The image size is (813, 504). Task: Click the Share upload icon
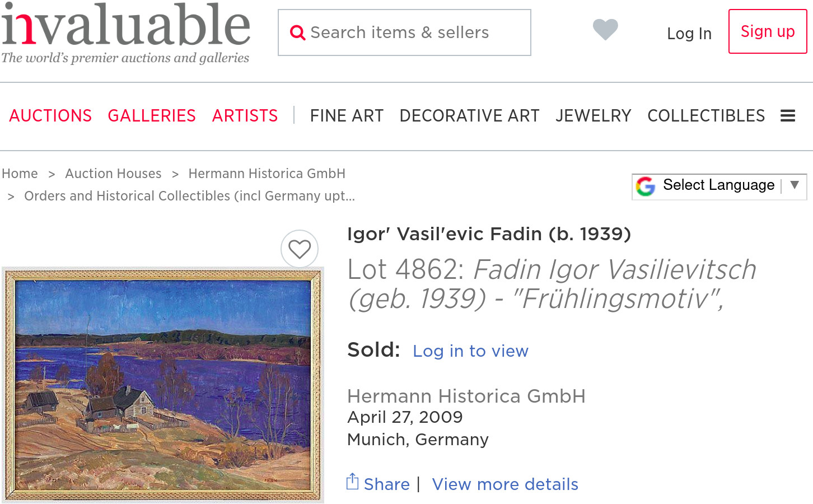pos(352,482)
